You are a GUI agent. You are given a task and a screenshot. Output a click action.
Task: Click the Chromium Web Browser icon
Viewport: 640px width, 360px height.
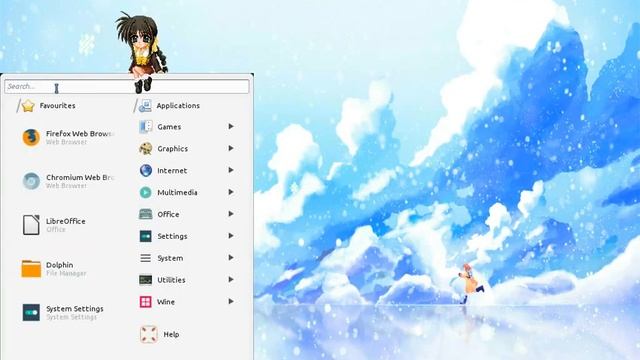point(31,181)
